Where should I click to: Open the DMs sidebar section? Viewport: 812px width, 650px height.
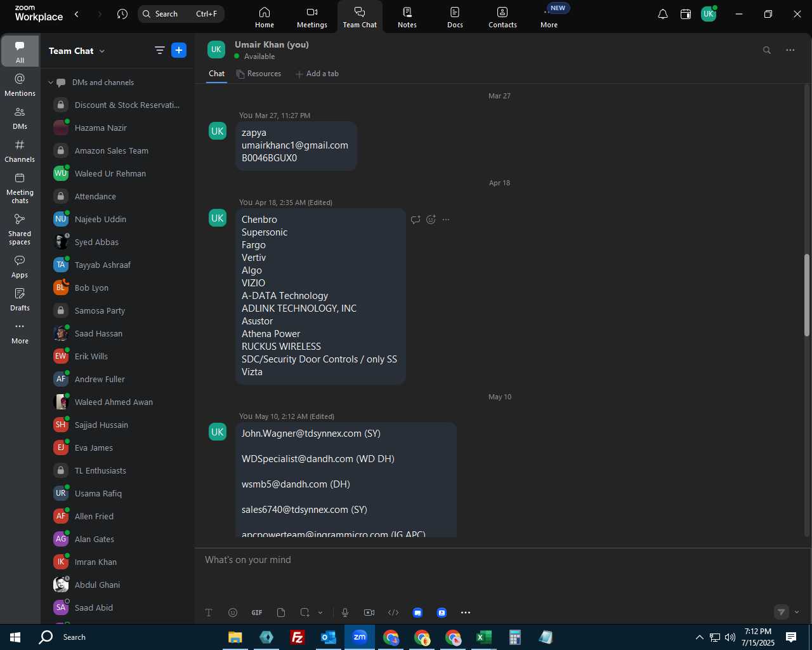20,118
